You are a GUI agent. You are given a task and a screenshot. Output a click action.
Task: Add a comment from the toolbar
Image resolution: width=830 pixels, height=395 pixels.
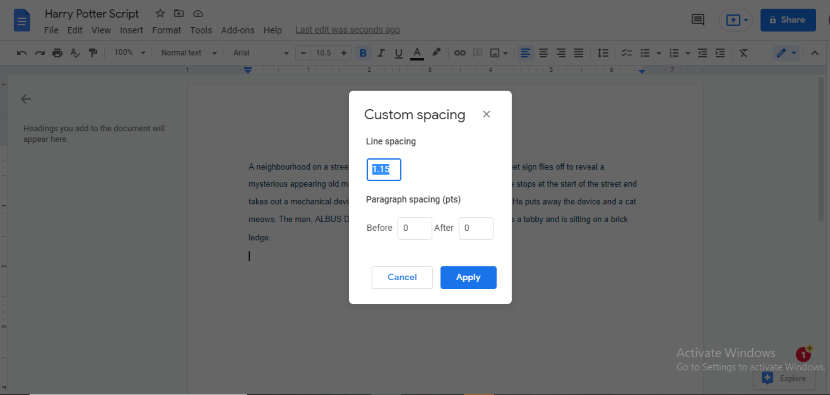[477, 53]
